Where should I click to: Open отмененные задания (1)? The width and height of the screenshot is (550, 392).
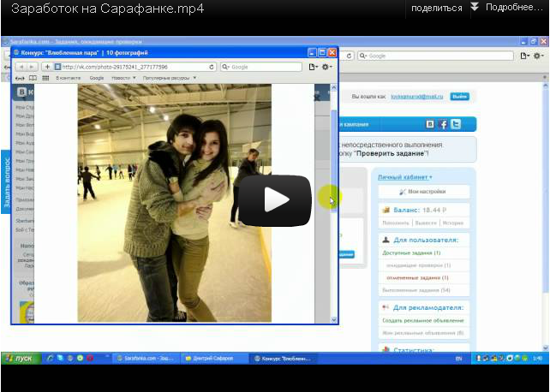coord(417,278)
